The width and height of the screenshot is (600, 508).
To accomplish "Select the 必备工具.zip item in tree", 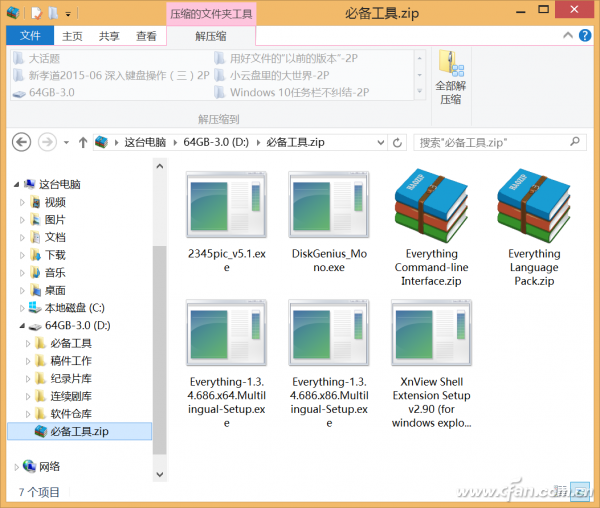I will (x=80, y=431).
